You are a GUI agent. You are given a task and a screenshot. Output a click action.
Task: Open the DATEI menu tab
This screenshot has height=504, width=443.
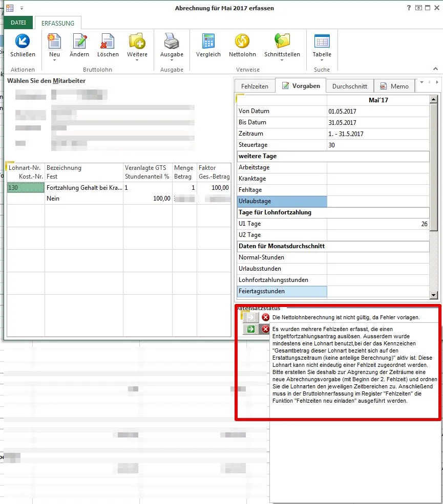(18, 23)
